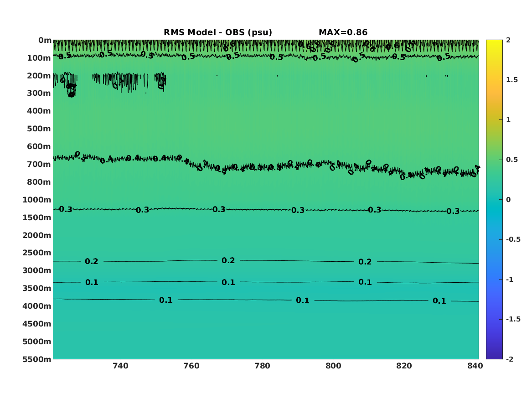
Task: Click the teal colorbar section beside the 0 tick
Action: point(494,200)
